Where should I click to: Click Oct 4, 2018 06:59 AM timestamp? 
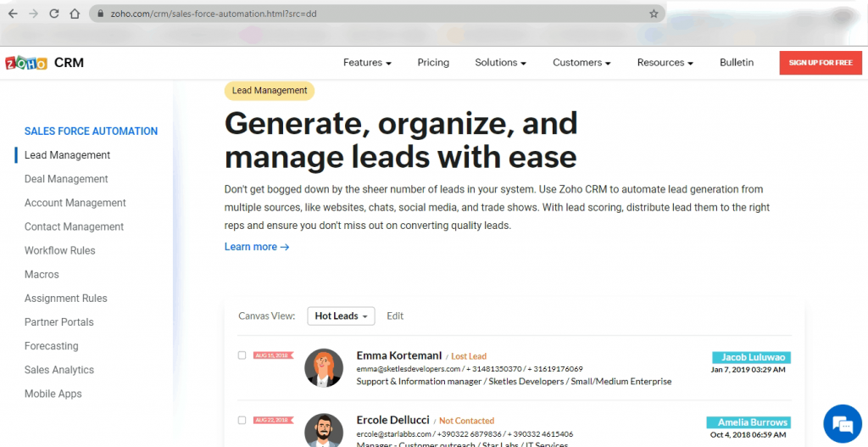tap(748, 434)
